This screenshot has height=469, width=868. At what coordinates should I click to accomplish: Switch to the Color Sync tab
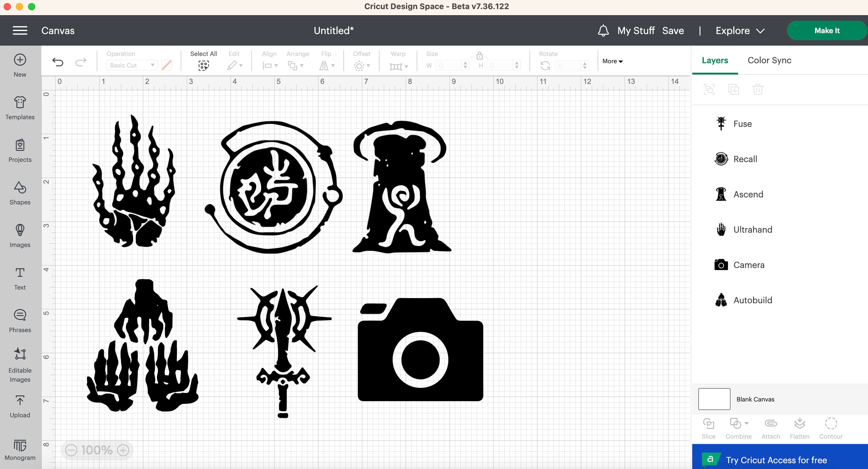769,60
